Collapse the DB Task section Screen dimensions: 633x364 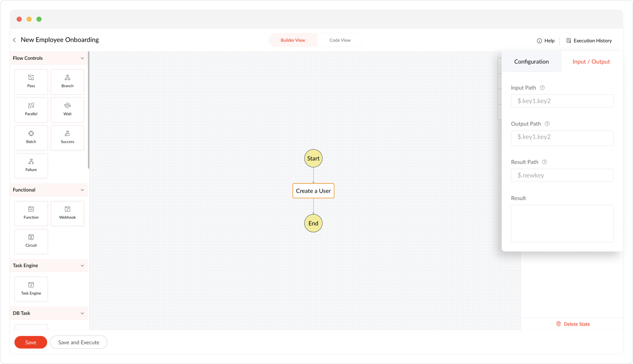click(82, 313)
